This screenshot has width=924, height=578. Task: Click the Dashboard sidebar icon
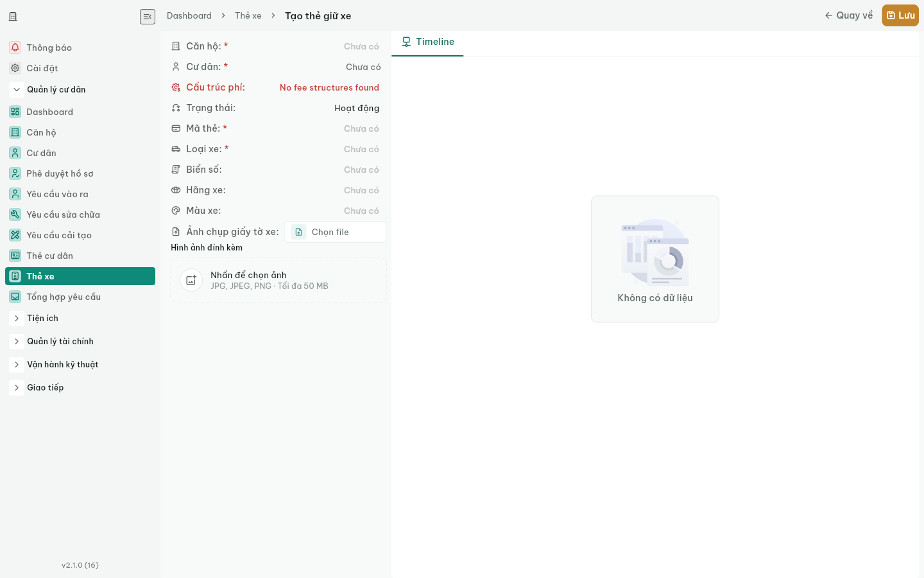pos(15,112)
